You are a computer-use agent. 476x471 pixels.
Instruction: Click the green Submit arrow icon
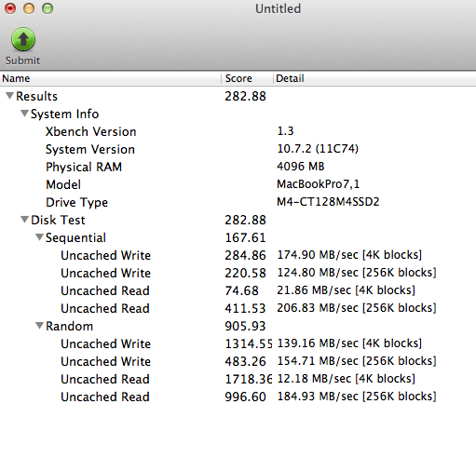(23, 39)
